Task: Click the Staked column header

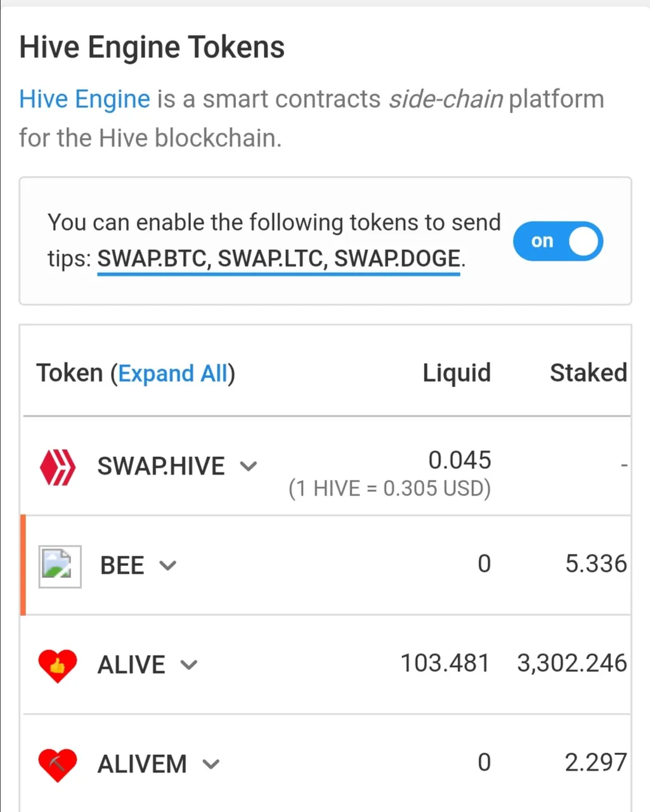Action: [588, 373]
